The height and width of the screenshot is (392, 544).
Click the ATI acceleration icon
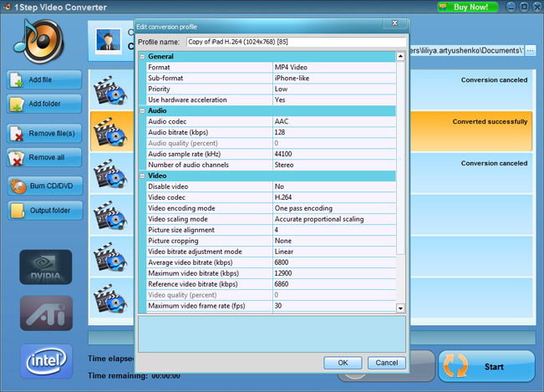46,313
